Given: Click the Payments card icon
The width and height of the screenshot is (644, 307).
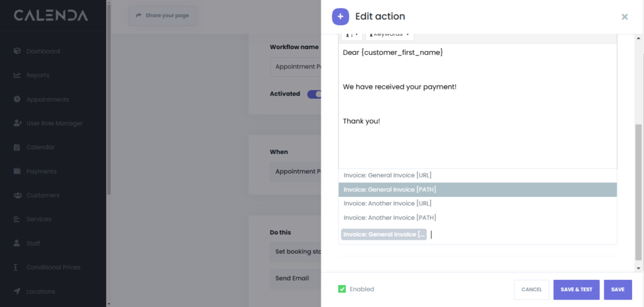Looking at the screenshot, I should coord(17,171).
